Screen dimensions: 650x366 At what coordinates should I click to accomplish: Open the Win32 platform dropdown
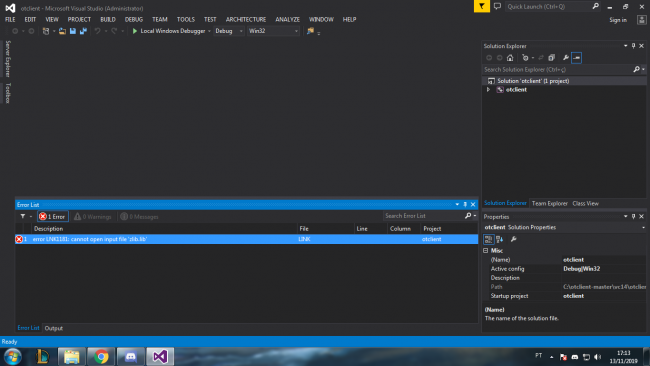(x=273, y=31)
